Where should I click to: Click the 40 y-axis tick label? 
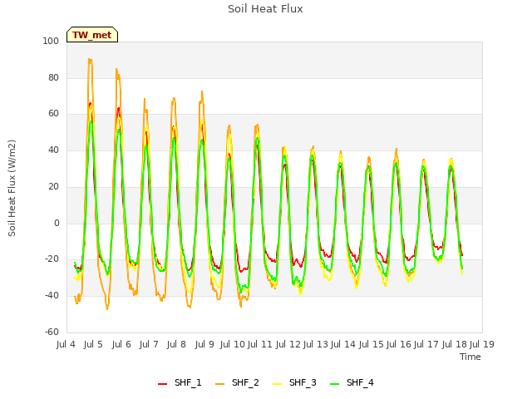(x=53, y=150)
